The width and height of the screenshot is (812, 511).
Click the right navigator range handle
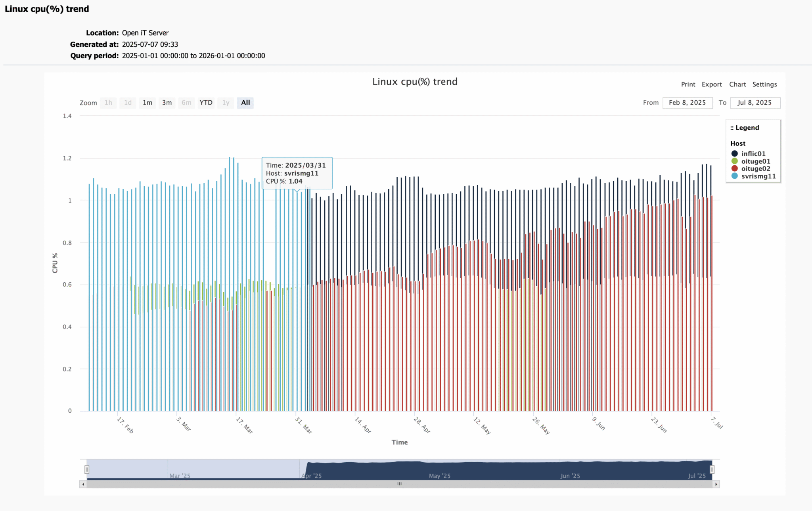712,469
